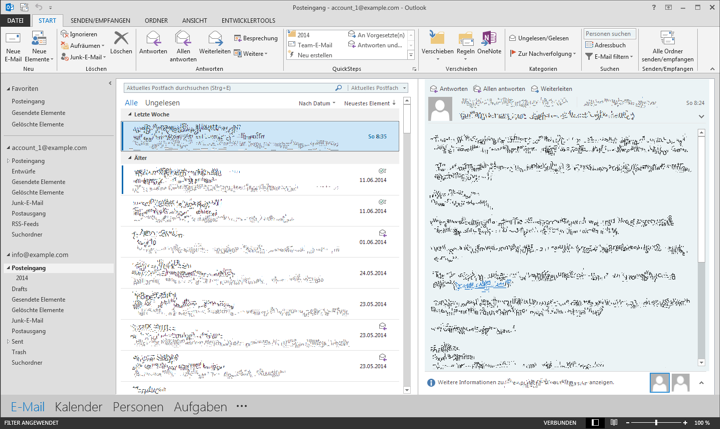Create a new email with Neue E-Mail
The height and width of the screenshot is (429, 720).
(13, 46)
